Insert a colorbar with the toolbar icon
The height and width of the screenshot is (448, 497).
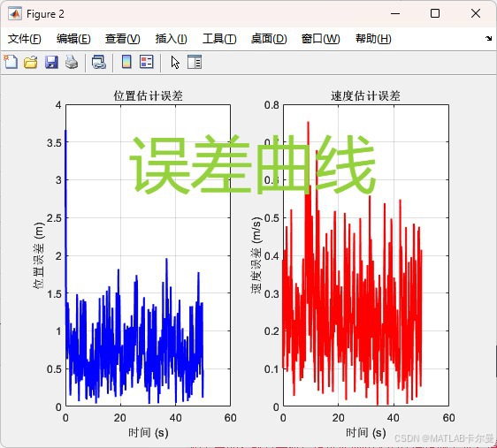(x=126, y=62)
